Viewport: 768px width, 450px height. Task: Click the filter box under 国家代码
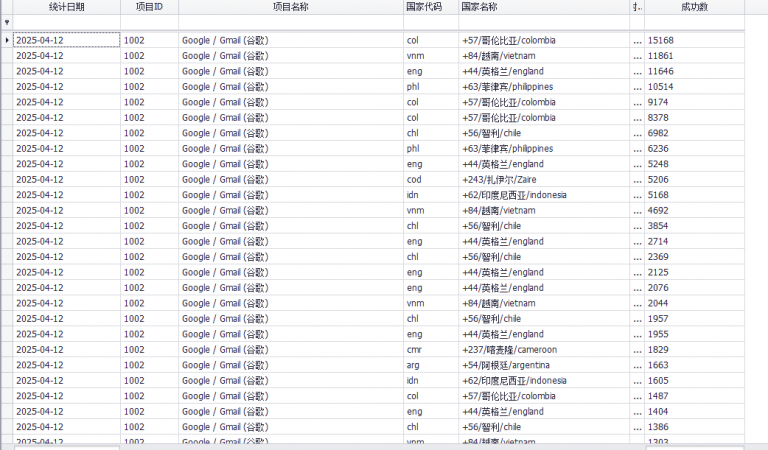[431, 22]
